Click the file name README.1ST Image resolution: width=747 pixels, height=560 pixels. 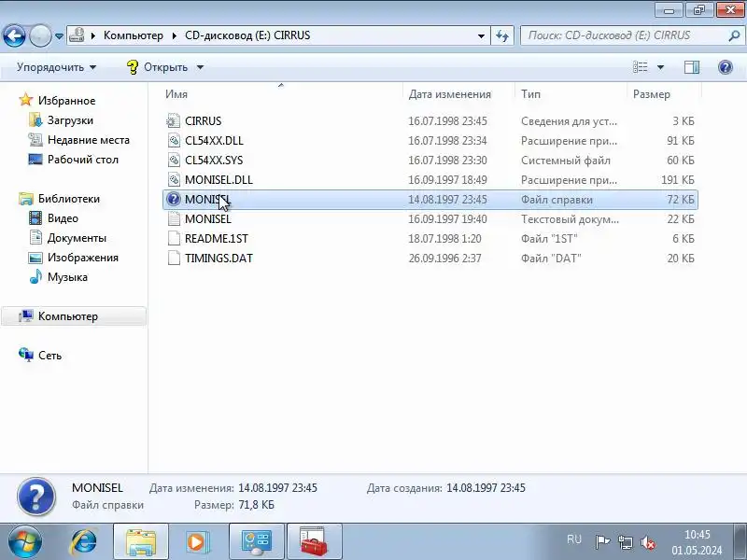[217, 238]
